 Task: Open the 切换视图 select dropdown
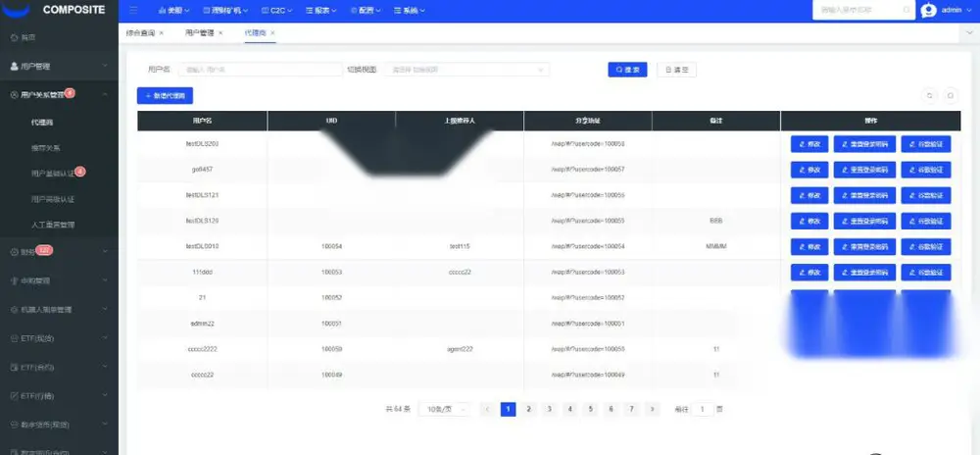click(466, 70)
